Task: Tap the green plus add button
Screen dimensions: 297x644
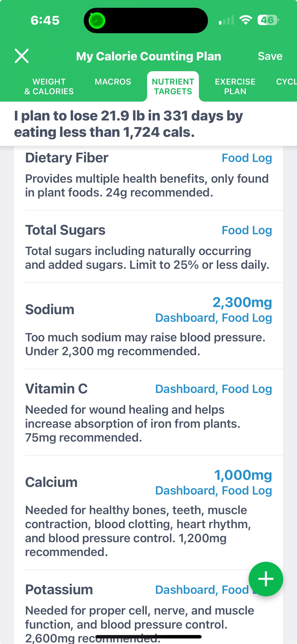Action: click(x=265, y=579)
